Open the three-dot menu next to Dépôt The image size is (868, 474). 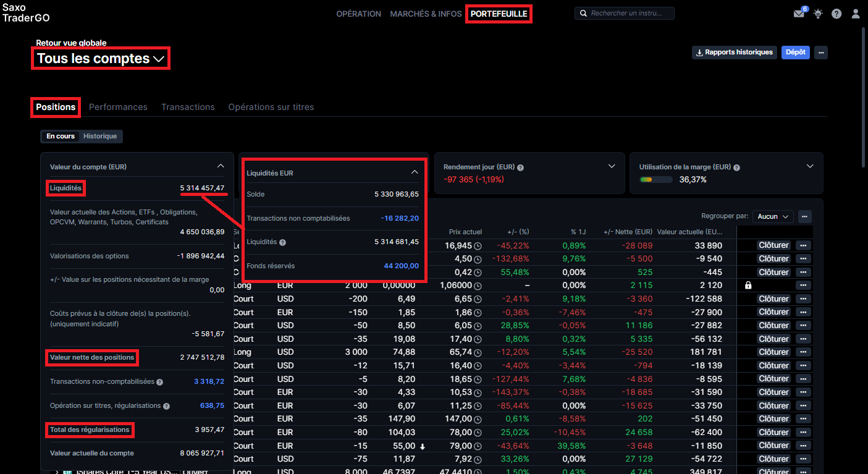821,53
